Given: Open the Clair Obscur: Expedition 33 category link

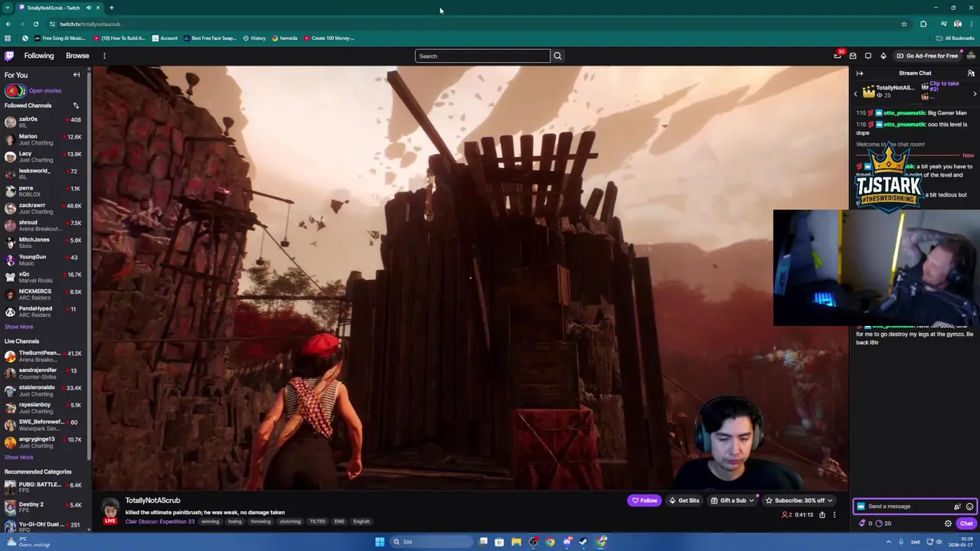Looking at the screenshot, I should 160,521.
